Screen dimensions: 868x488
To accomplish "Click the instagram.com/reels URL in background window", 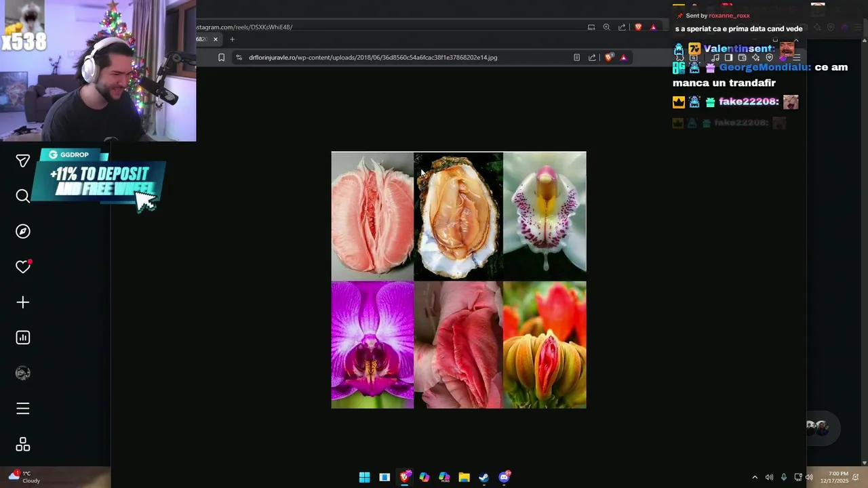I will tap(245, 27).
